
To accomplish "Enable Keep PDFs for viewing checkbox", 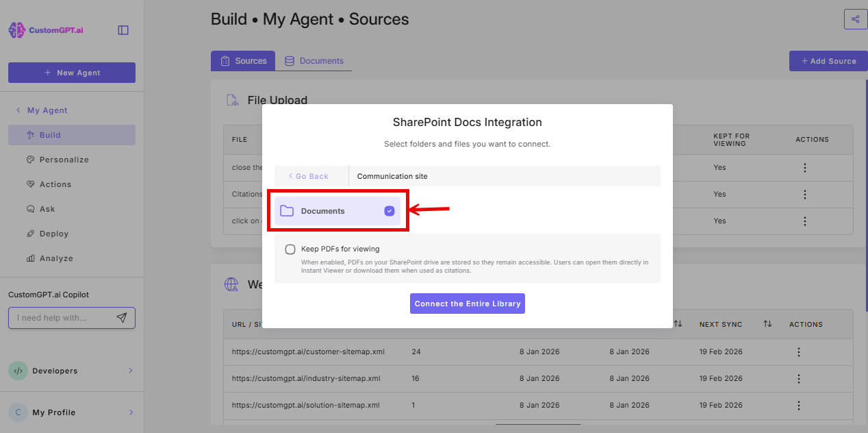I will point(290,249).
